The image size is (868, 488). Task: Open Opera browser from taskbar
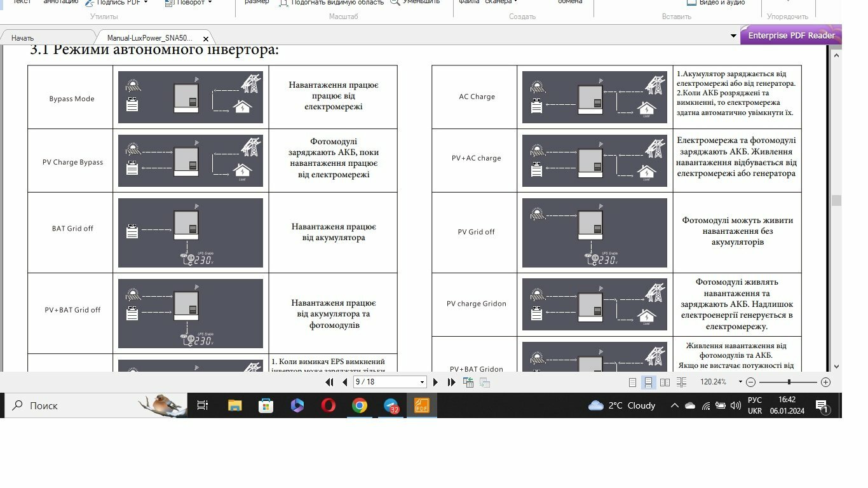coord(329,405)
